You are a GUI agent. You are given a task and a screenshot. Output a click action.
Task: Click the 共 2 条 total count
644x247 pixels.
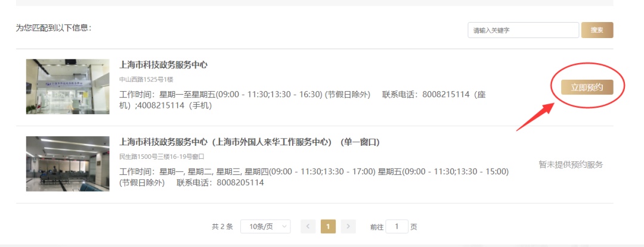(x=222, y=227)
